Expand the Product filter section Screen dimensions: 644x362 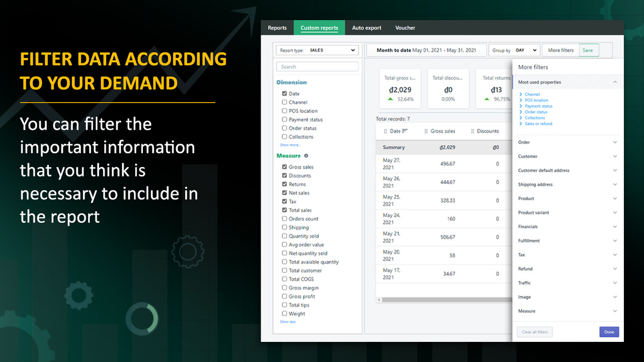568,199
